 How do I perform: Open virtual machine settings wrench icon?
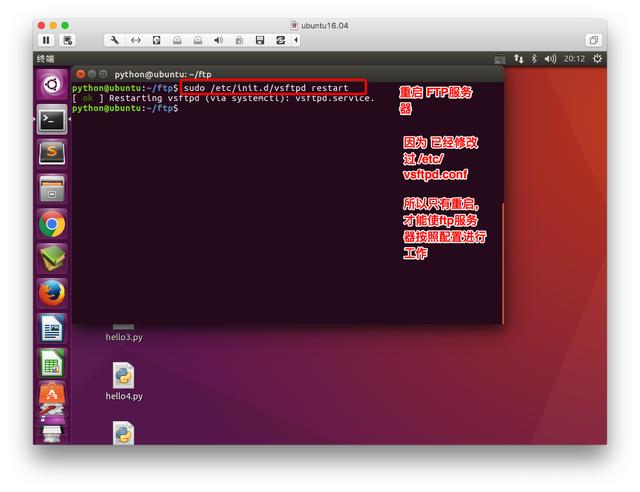115,40
